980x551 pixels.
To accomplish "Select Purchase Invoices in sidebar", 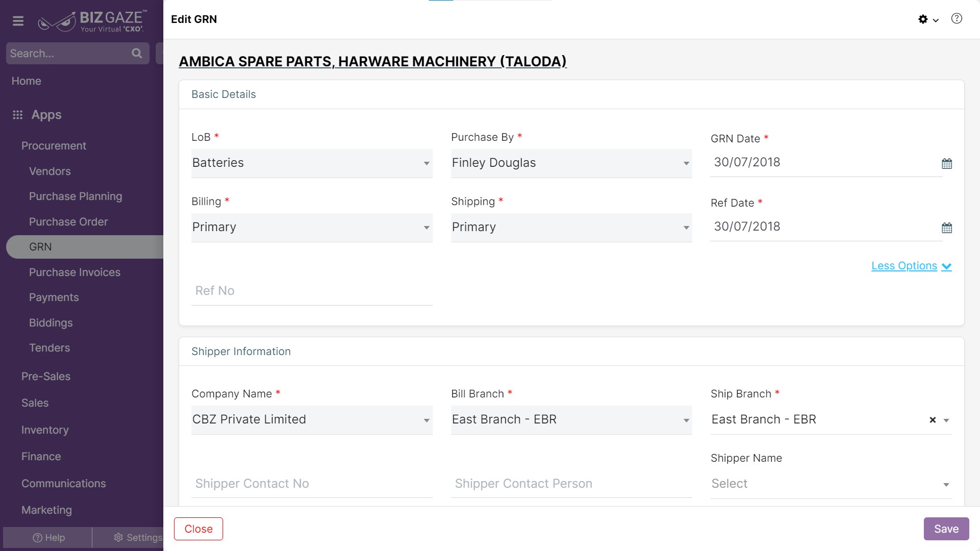I will click(x=75, y=272).
